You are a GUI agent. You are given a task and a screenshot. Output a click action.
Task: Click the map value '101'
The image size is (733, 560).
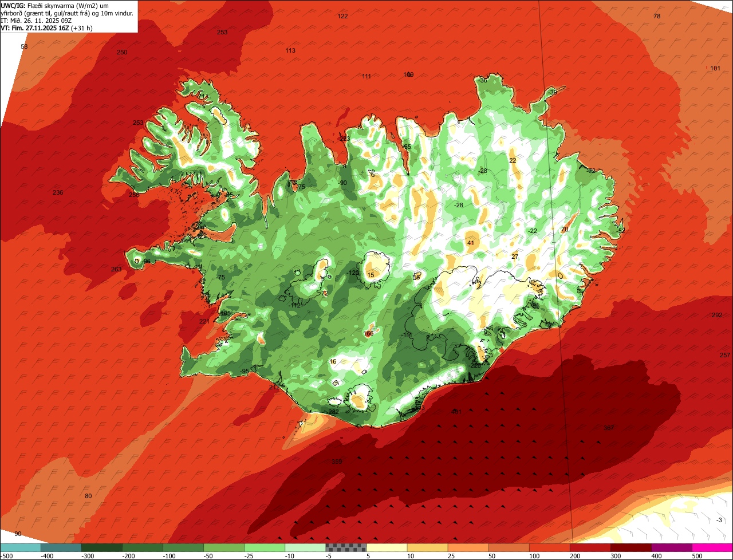(x=715, y=68)
